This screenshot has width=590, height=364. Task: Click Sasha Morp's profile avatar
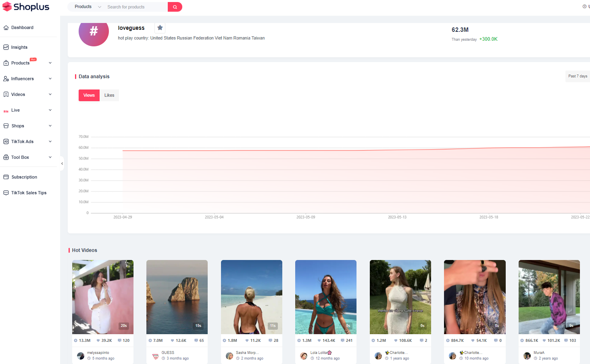click(229, 356)
